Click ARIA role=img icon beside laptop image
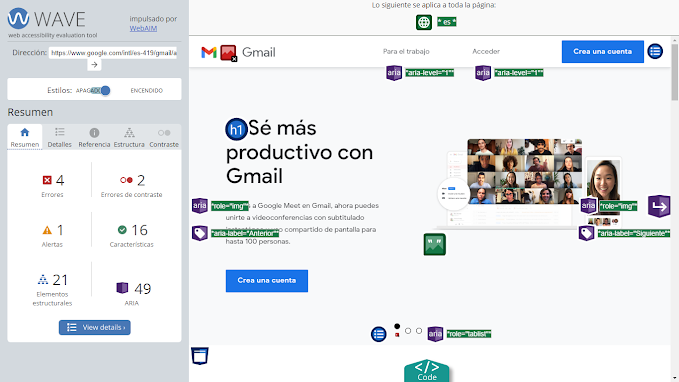Image resolution: width=679 pixels, height=382 pixels. click(x=588, y=205)
